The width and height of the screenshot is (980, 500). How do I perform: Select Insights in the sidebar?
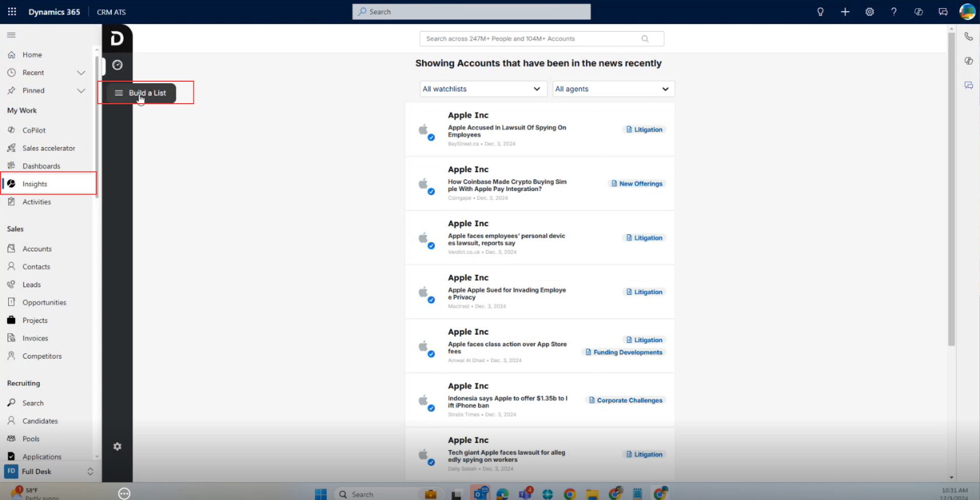point(48,184)
